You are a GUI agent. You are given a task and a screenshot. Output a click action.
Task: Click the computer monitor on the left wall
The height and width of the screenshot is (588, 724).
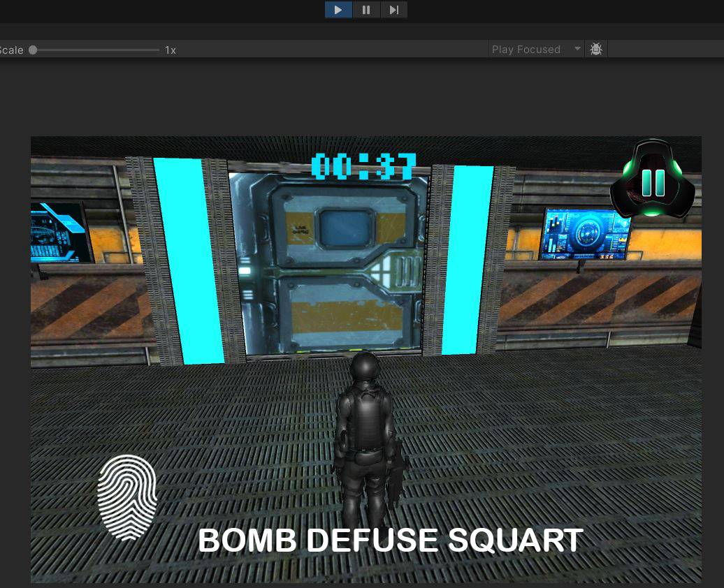[58, 232]
